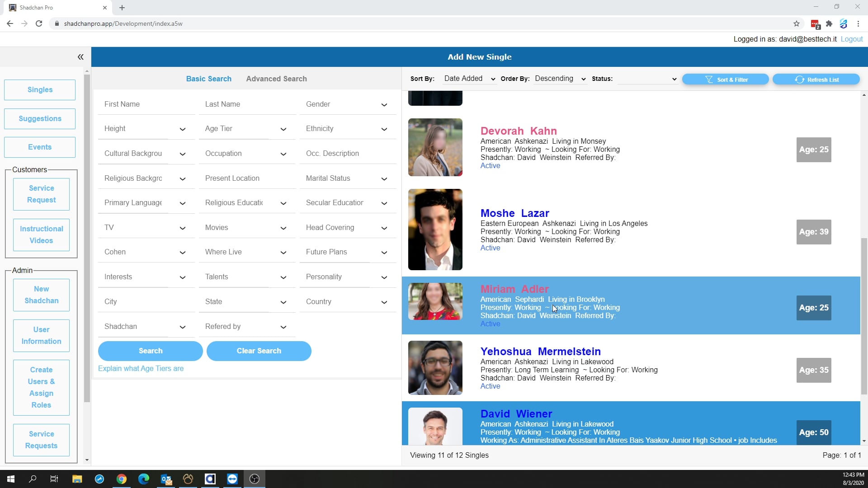Click the Service Request icon
The width and height of the screenshot is (868, 488).
click(x=41, y=194)
